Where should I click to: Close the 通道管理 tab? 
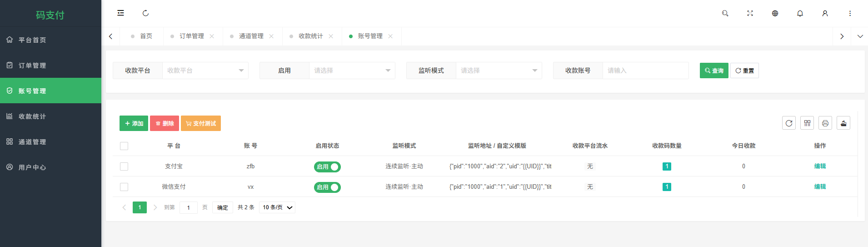271,36
